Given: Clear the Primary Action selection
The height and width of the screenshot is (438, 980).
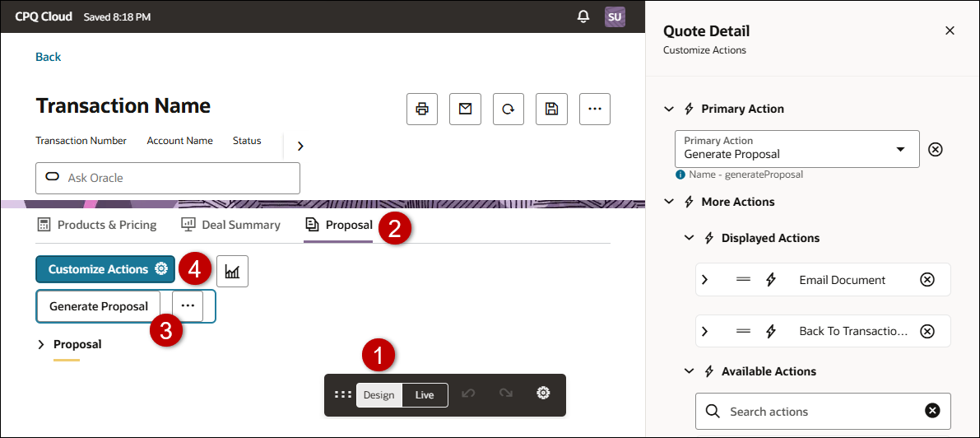Looking at the screenshot, I should [936, 149].
